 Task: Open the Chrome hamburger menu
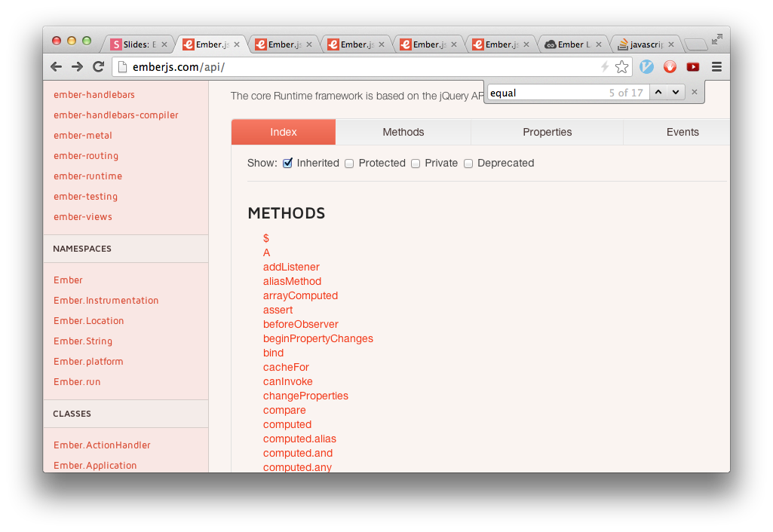716,66
